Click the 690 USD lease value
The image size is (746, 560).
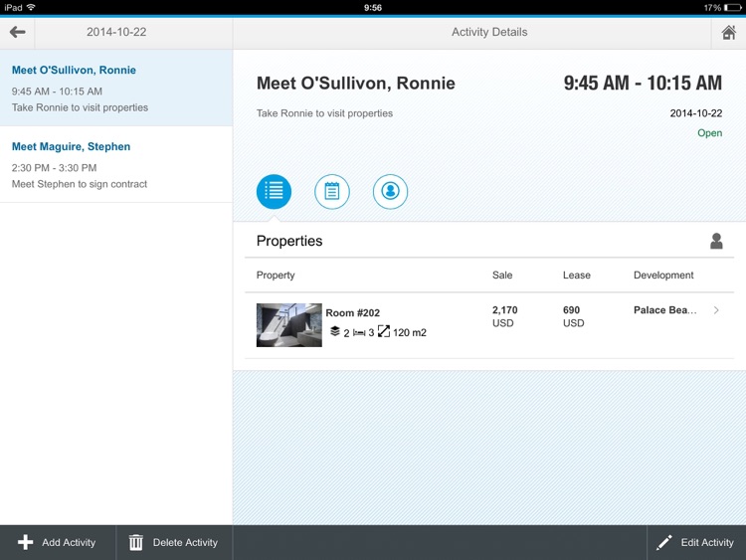pos(573,316)
